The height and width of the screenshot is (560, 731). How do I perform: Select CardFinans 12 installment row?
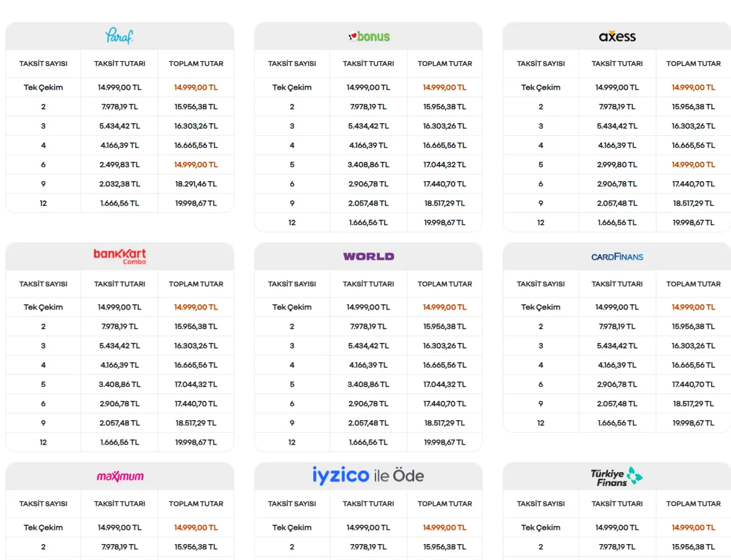[x=616, y=423]
